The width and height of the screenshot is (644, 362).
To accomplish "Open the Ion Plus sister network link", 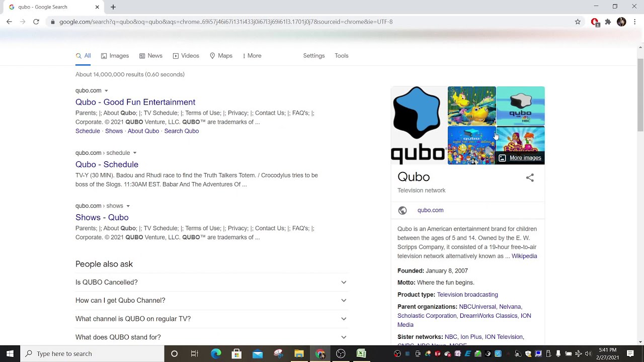I will pyautogui.click(x=471, y=337).
